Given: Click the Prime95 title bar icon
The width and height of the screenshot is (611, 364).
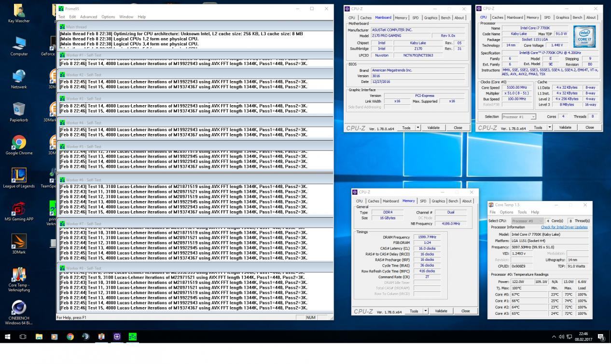Looking at the screenshot, I should pyautogui.click(x=61, y=9).
